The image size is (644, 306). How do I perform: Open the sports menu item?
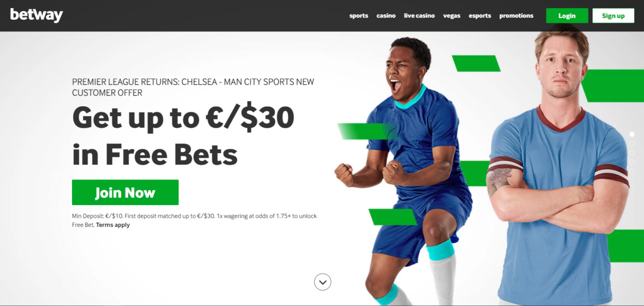(x=358, y=15)
